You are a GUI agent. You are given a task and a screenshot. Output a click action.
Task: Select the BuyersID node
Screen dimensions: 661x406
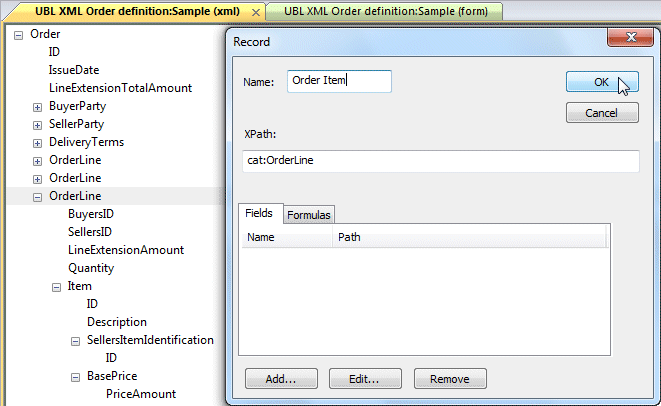91,214
